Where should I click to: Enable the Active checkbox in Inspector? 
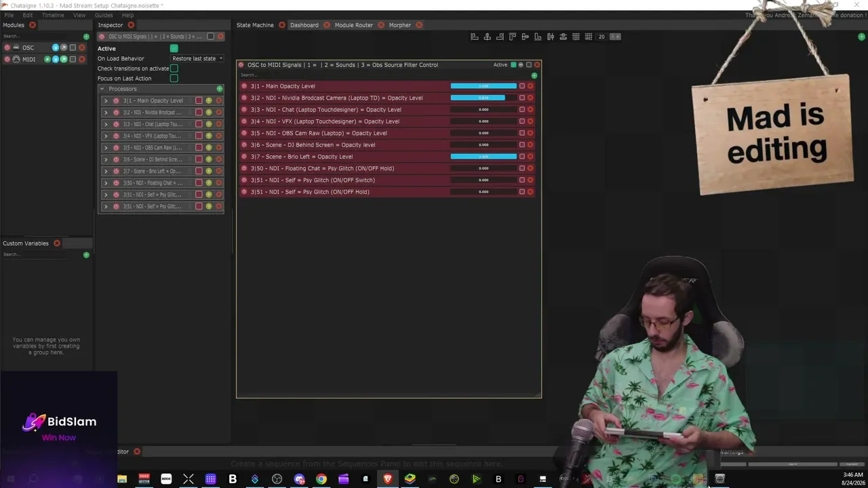[x=174, y=49]
